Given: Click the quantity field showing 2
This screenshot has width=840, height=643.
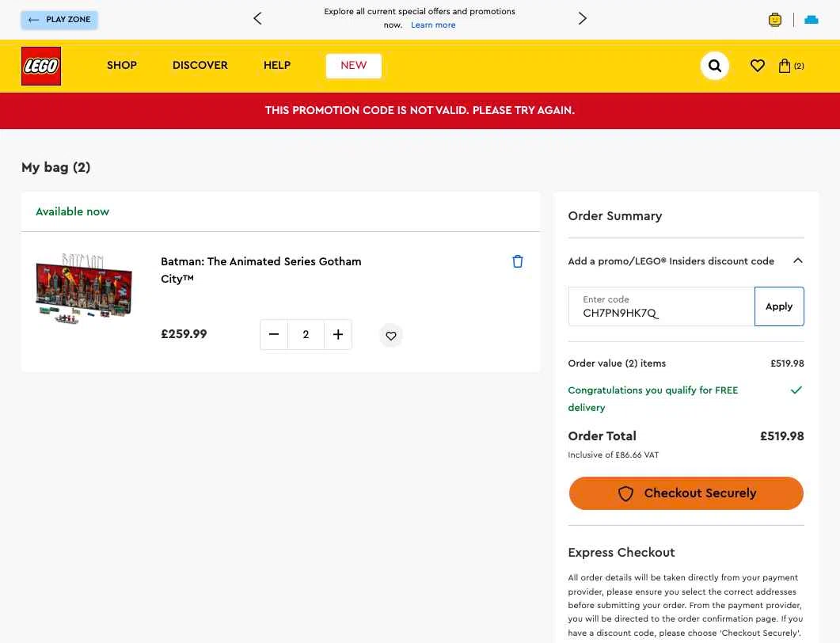Looking at the screenshot, I should point(306,334).
